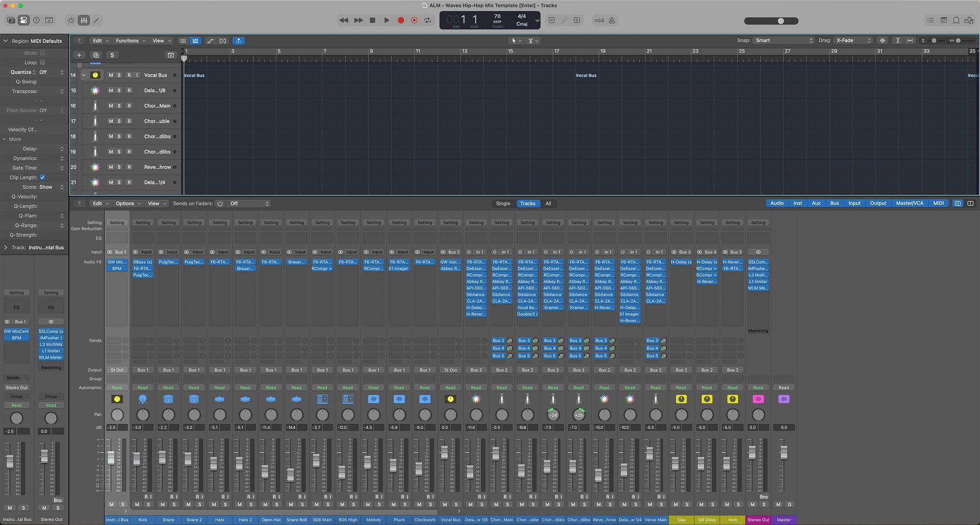Click the waveform zoom button

(883, 40)
